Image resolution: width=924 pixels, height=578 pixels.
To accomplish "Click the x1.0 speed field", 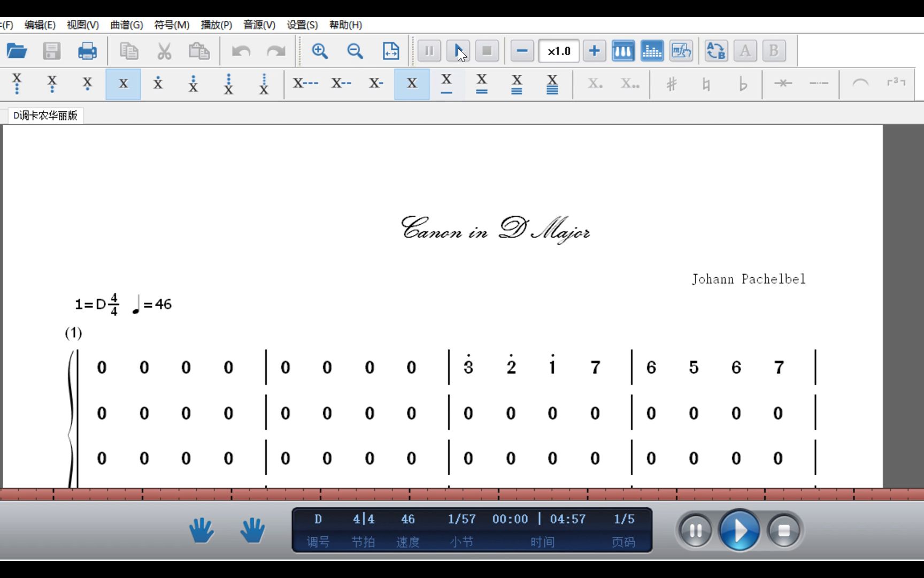I will coord(559,51).
